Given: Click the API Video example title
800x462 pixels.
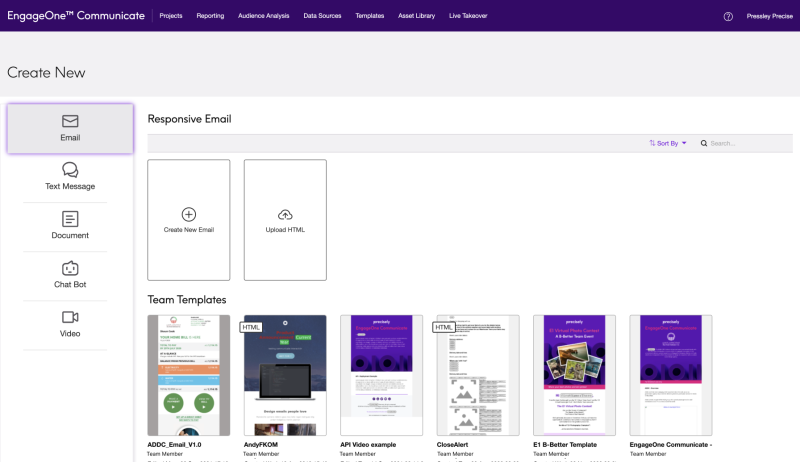Looking at the screenshot, I should 368,445.
